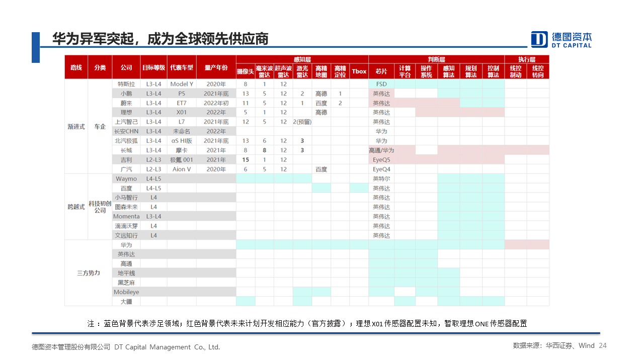Select the 大疆 company cell
The image size is (644, 362).
click(126, 302)
